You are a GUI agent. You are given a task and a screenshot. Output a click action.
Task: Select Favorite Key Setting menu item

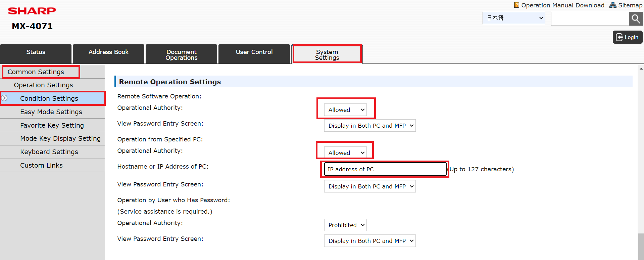[52, 125]
